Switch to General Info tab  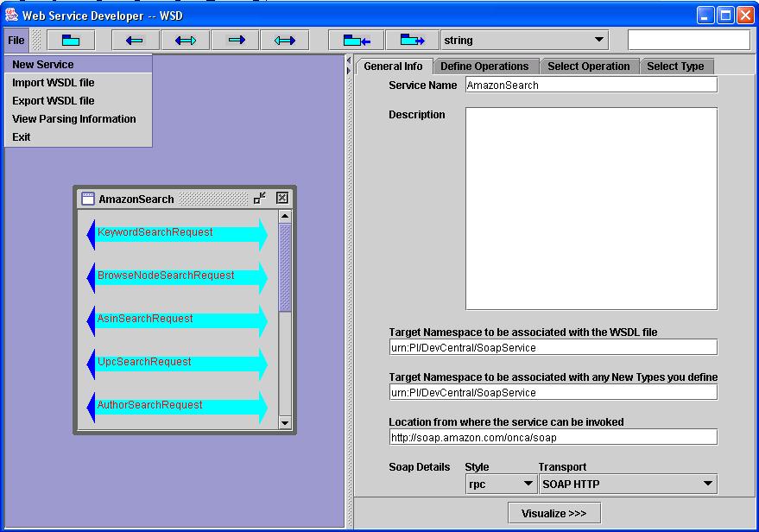pos(393,66)
